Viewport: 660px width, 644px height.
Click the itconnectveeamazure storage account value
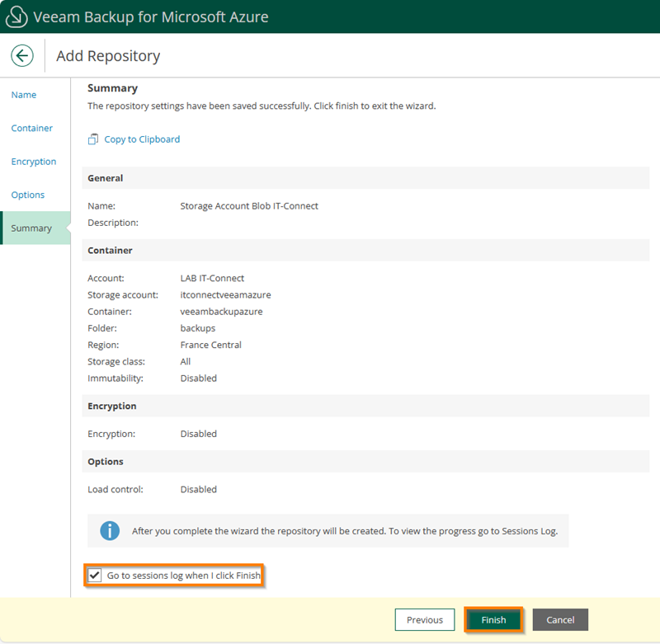coord(225,295)
